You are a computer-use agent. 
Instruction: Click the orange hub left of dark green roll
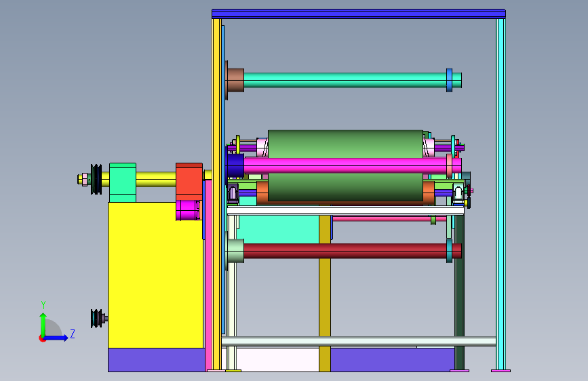coord(262,193)
